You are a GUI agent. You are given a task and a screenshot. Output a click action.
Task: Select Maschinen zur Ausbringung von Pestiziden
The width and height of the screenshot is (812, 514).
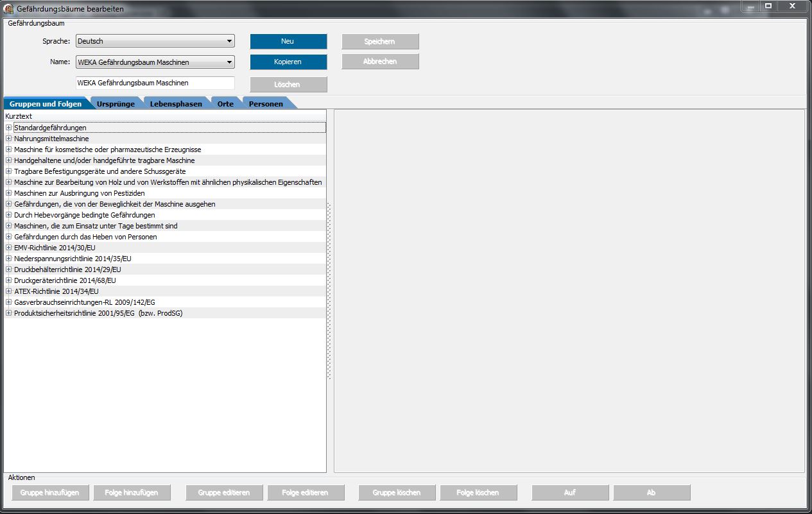point(79,193)
